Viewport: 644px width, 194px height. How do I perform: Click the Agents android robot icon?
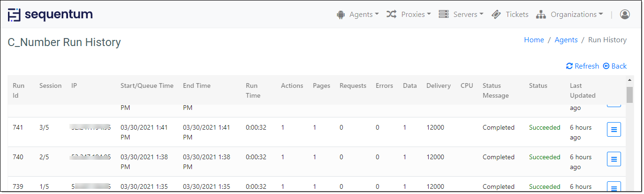tap(341, 15)
